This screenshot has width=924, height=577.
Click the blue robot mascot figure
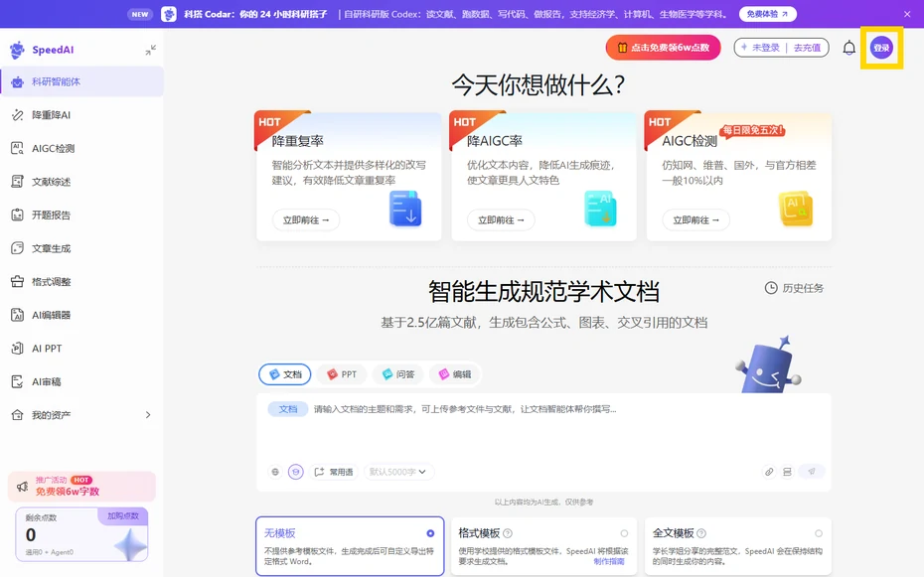coord(768,365)
